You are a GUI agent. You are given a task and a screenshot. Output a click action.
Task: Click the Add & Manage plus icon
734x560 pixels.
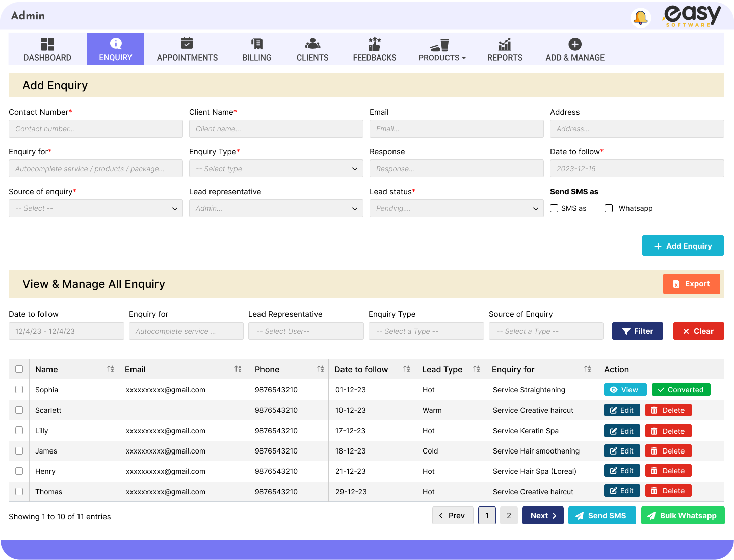pyautogui.click(x=575, y=44)
